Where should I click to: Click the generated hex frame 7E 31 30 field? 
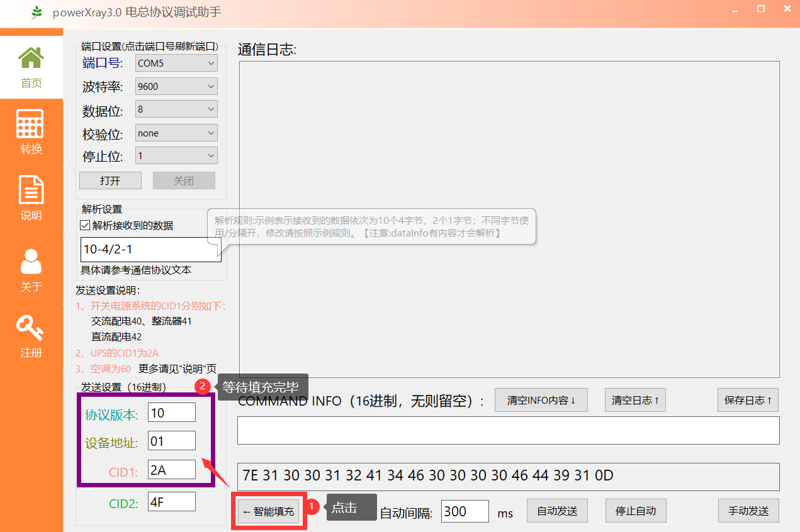click(x=508, y=477)
